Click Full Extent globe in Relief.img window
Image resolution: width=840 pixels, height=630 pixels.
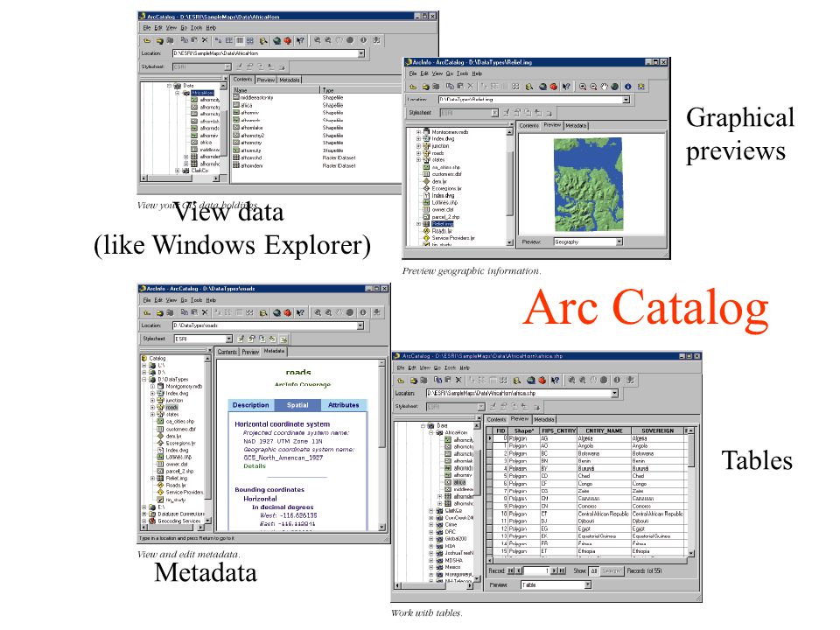pyautogui.click(x=614, y=87)
